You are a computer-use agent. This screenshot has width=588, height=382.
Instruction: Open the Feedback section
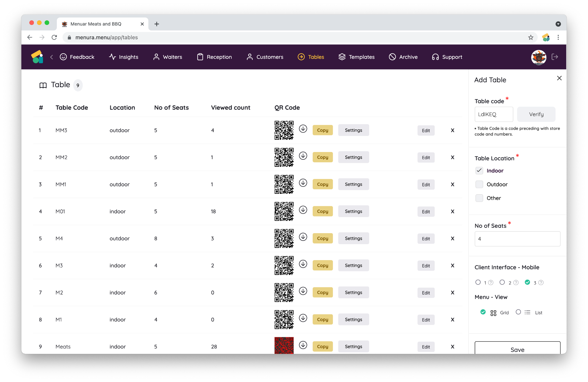[x=77, y=57]
